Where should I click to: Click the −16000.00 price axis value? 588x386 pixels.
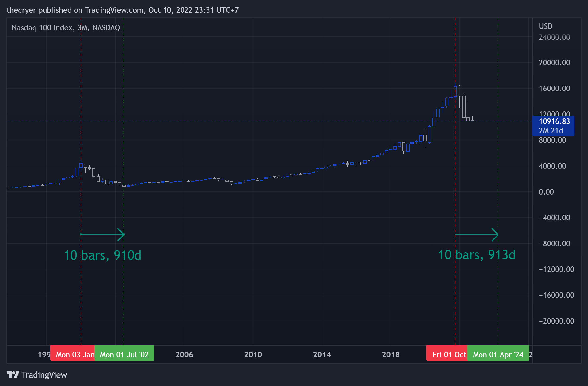coord(556,295)
